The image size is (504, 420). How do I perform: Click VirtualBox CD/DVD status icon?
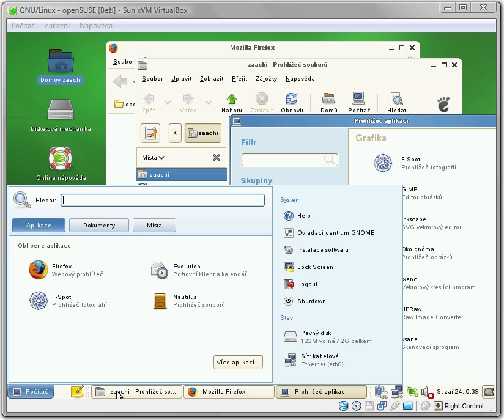(356, 406)
